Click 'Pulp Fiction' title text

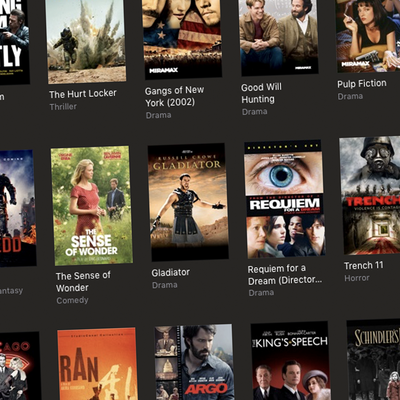pyautogui.click(x=362, y=83)
